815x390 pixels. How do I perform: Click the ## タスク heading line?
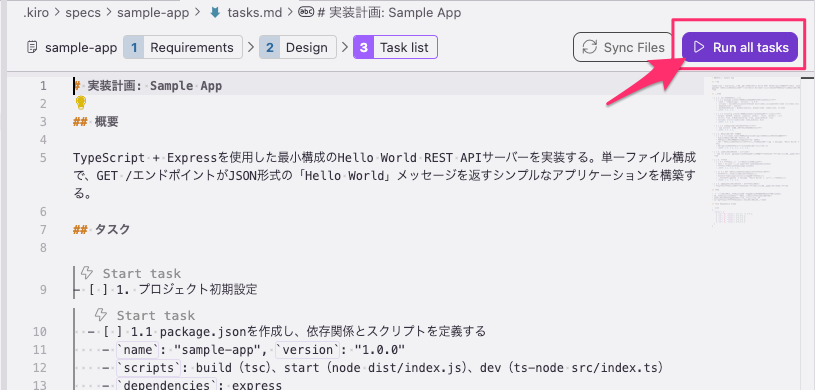click(101, 229)
